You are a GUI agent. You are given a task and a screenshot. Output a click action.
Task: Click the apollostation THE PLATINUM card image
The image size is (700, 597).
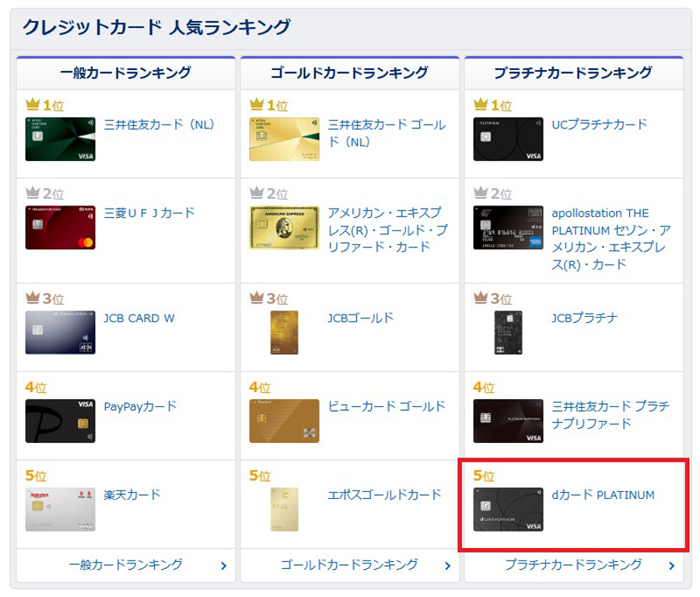click(x=509, y=227)
